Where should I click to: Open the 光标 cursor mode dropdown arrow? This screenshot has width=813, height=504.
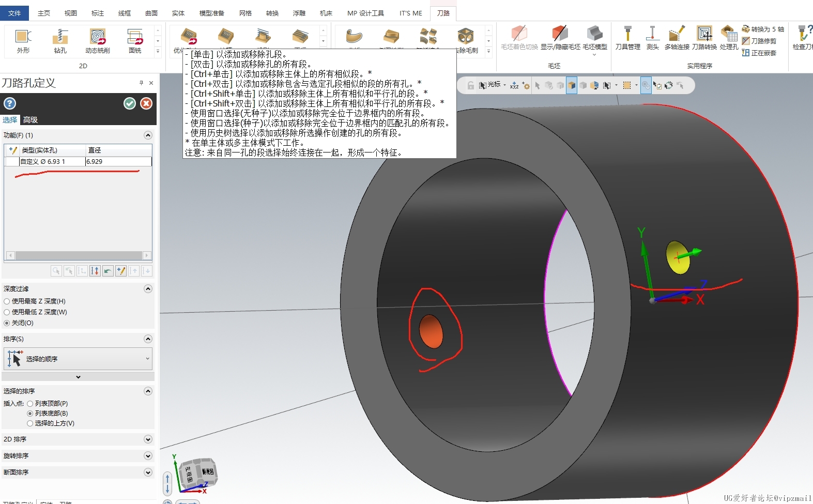tap(504, 85)
